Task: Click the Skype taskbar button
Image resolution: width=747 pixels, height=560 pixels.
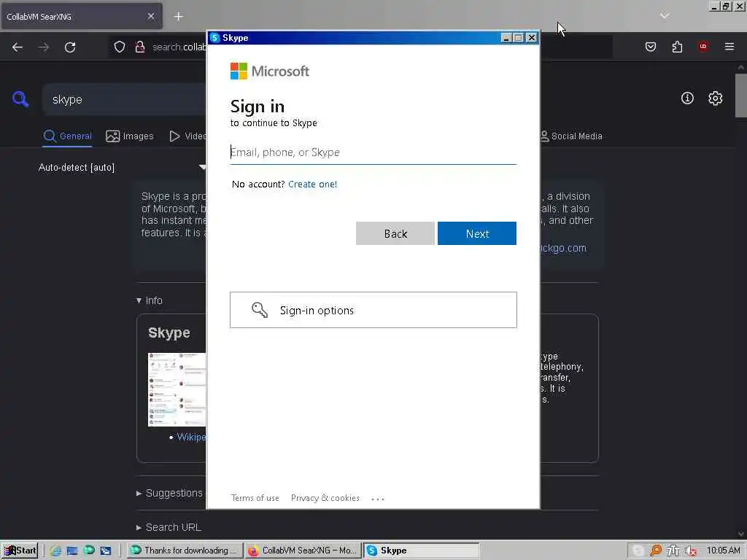Action: [421, 551]
